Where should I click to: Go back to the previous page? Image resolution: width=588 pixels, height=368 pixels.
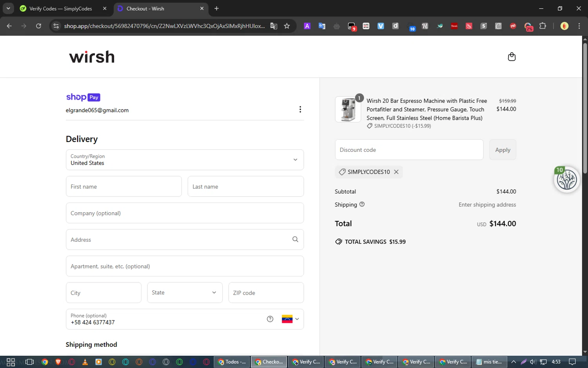pos(9,26)
